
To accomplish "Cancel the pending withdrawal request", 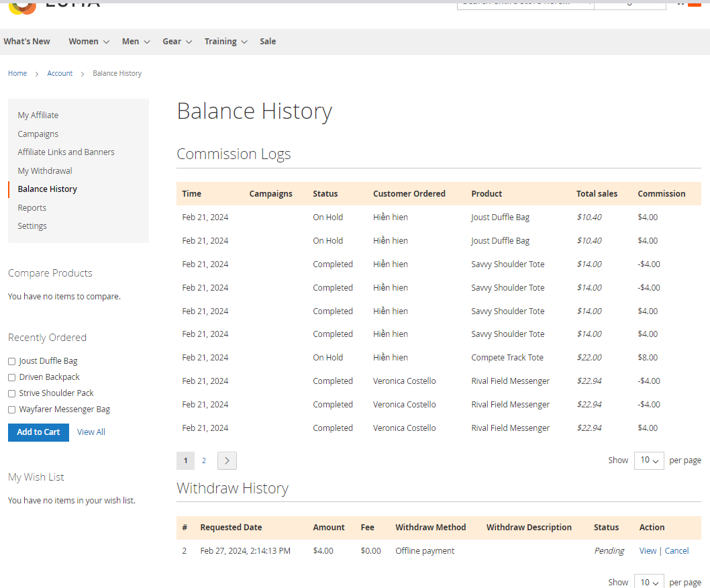I will 676,551.
